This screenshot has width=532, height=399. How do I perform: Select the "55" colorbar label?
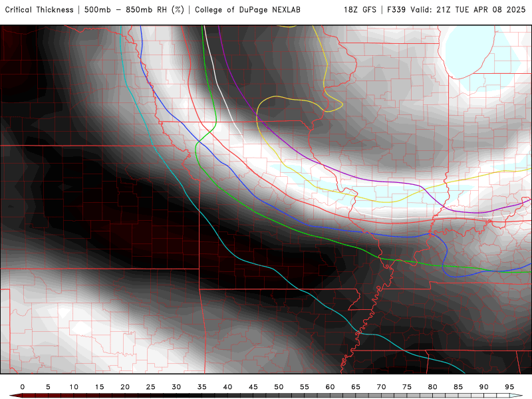pyautogui.click(x=305, y=387)
